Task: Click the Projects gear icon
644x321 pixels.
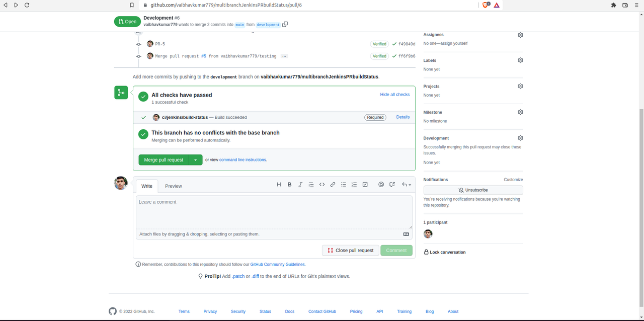Action: 520,86
